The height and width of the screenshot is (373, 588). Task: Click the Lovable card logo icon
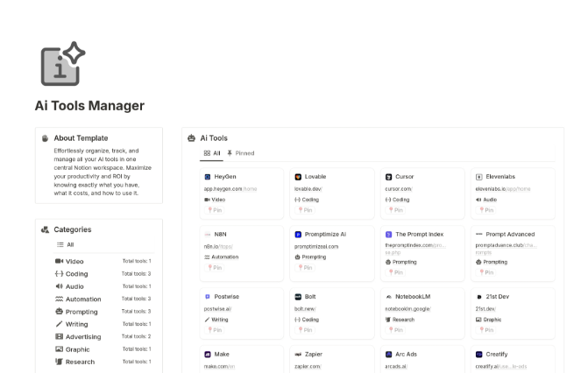click(298, 176)
